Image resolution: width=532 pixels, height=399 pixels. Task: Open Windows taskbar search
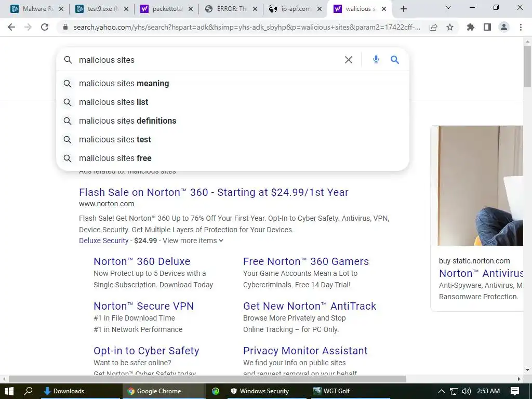28,391
